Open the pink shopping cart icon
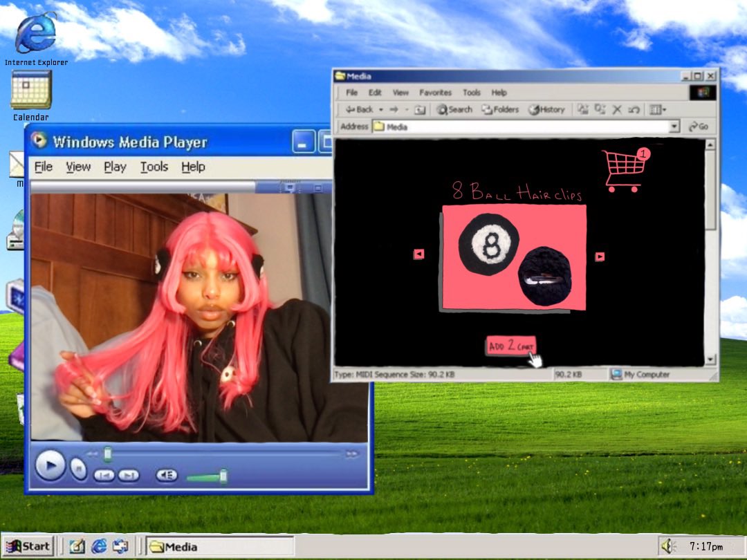 coord(625,169)
